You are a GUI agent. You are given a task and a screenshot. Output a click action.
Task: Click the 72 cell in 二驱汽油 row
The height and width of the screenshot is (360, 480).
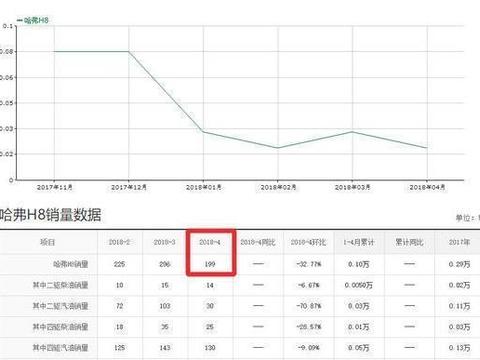click(119, 306)
